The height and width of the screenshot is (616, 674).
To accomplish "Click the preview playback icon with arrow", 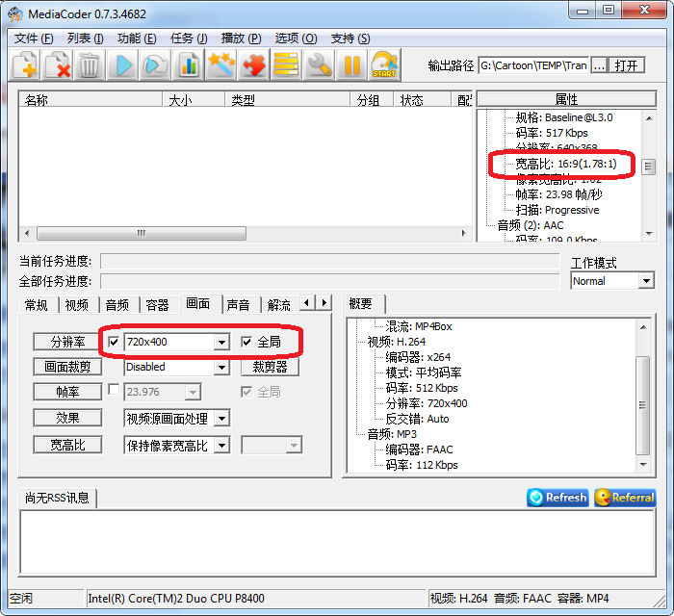I will pyautogui.click(x=156, y=64).
